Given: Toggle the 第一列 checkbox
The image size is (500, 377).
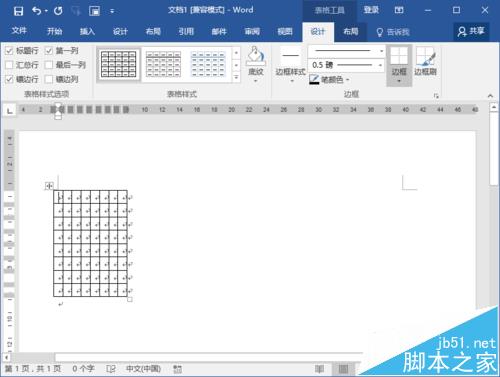Looking at the screenshot, I should coord(49,51).
